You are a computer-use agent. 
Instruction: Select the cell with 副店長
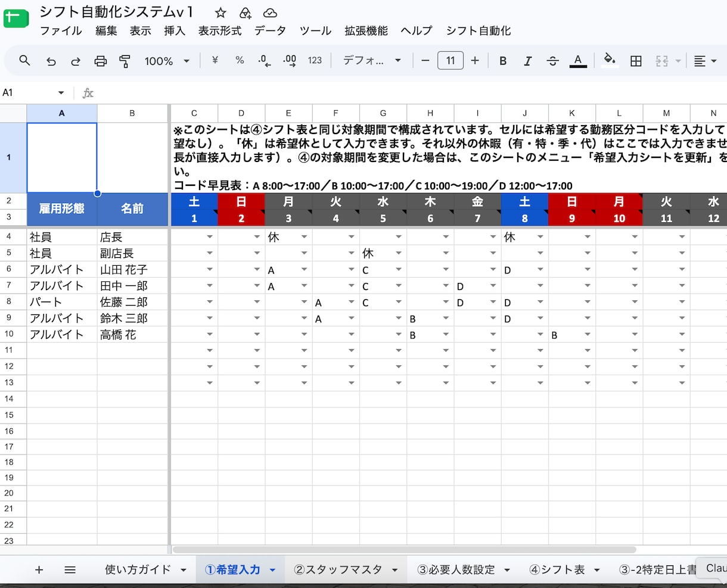132,253
